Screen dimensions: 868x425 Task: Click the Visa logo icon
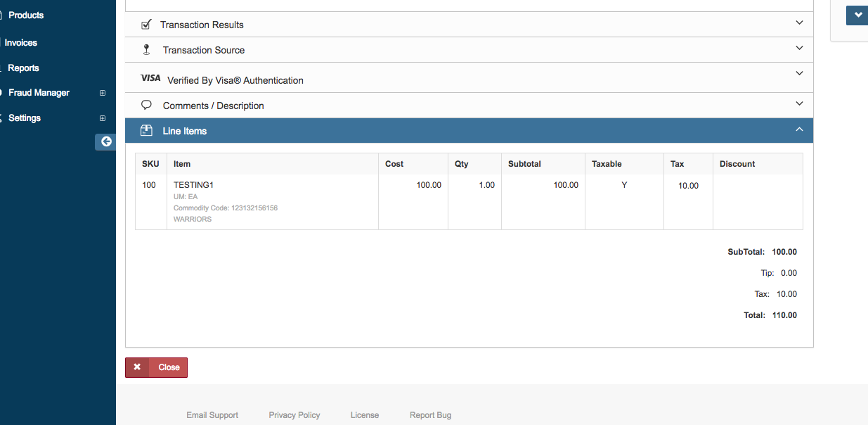click(150, 78)
